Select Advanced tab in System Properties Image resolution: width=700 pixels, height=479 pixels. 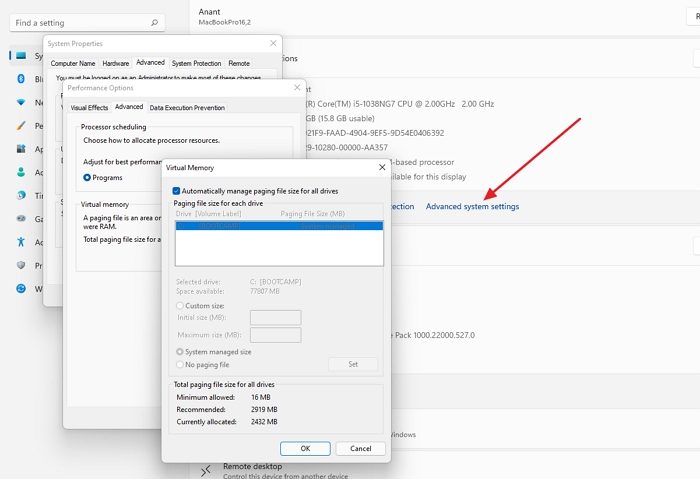click(150, 62)
